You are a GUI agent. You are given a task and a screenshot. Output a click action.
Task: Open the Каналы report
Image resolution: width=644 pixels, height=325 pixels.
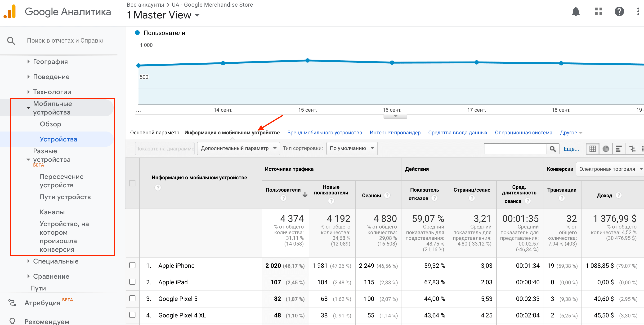pyautogui.click(x=52, y=212)
